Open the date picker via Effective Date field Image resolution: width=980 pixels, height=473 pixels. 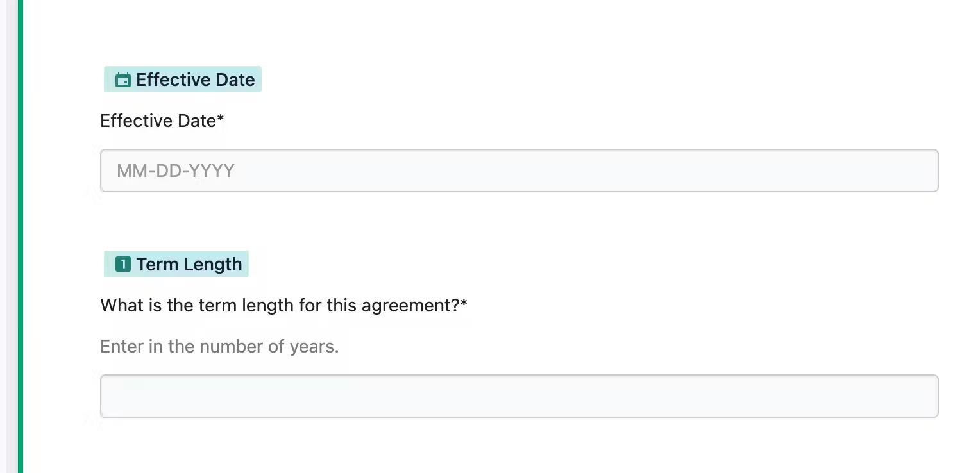[x=520, y=170]
